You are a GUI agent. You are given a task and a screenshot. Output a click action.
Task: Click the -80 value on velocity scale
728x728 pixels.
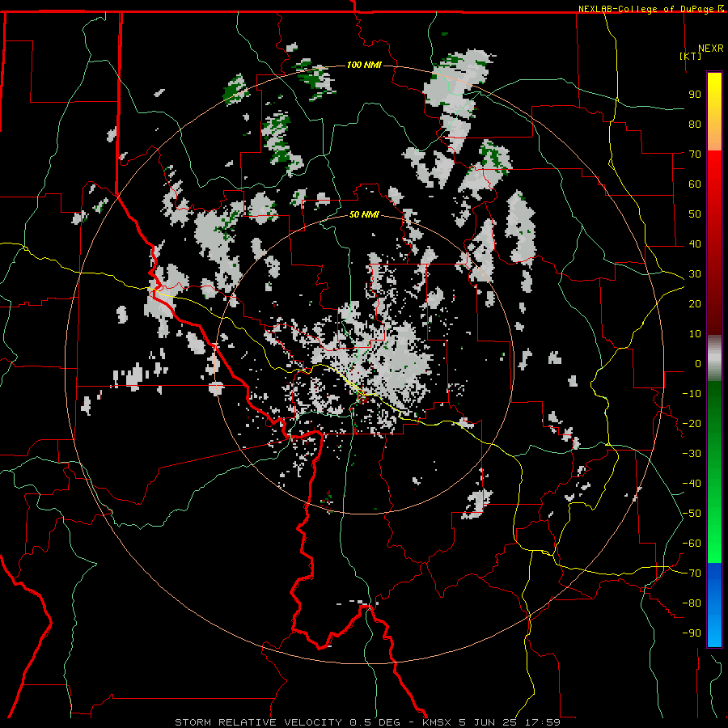[x=692, y=603]
